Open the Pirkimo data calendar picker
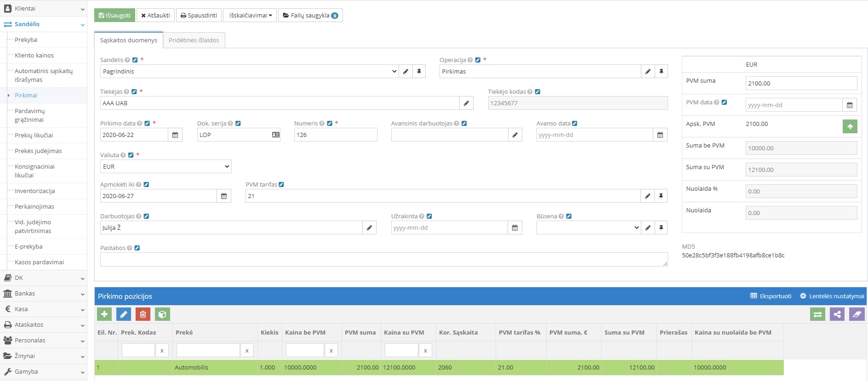 (175, 135)
